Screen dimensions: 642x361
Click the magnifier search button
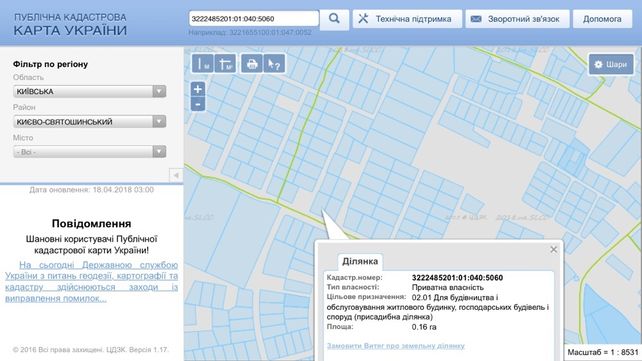(334, 19)
